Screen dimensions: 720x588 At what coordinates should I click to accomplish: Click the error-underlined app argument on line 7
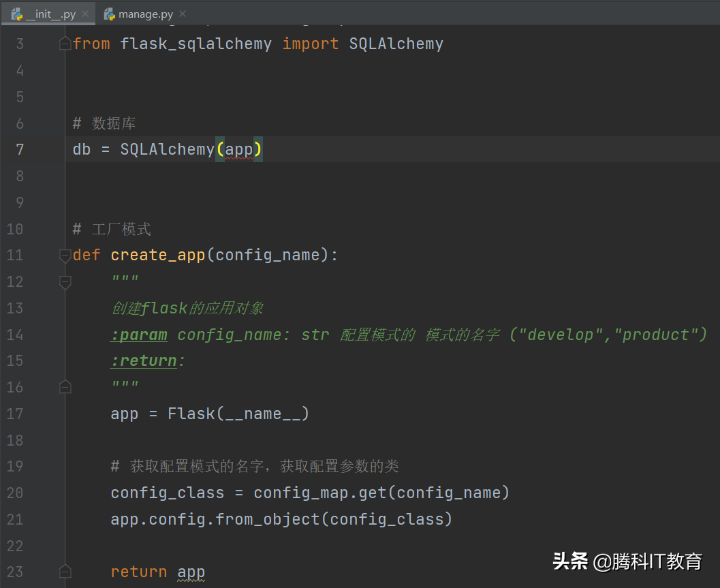(x=239, y=149)
